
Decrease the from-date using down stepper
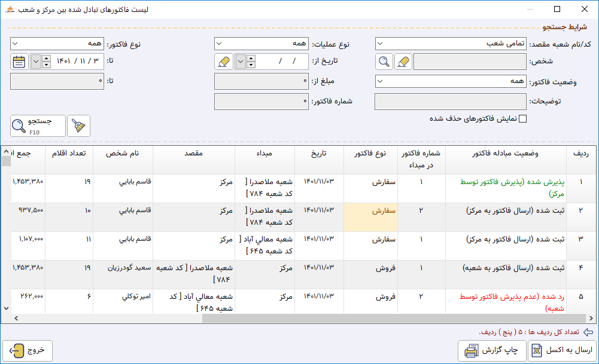click(x=251, y=65)
